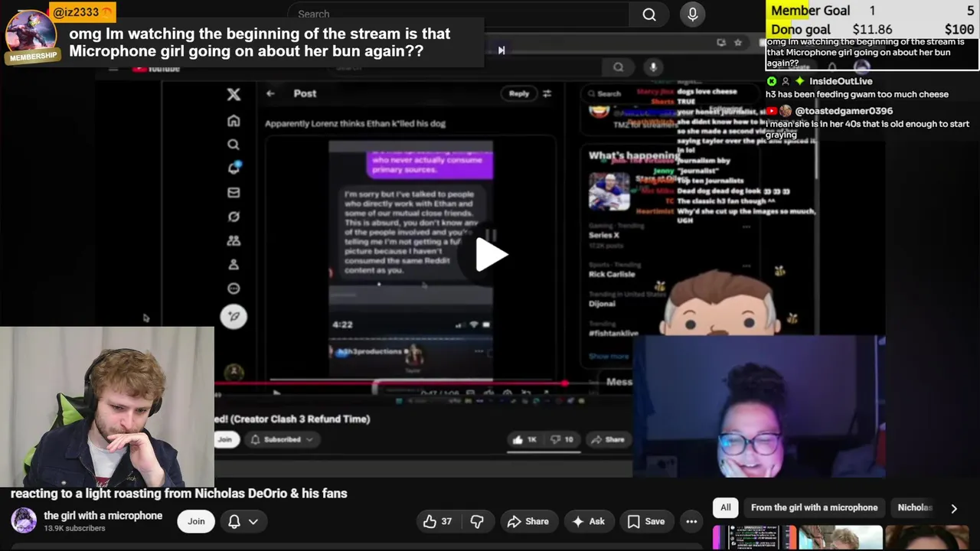This screenshot has height=551, width=980.
Task: Click the in-video YouTube search icon
Action: (618, 67)
